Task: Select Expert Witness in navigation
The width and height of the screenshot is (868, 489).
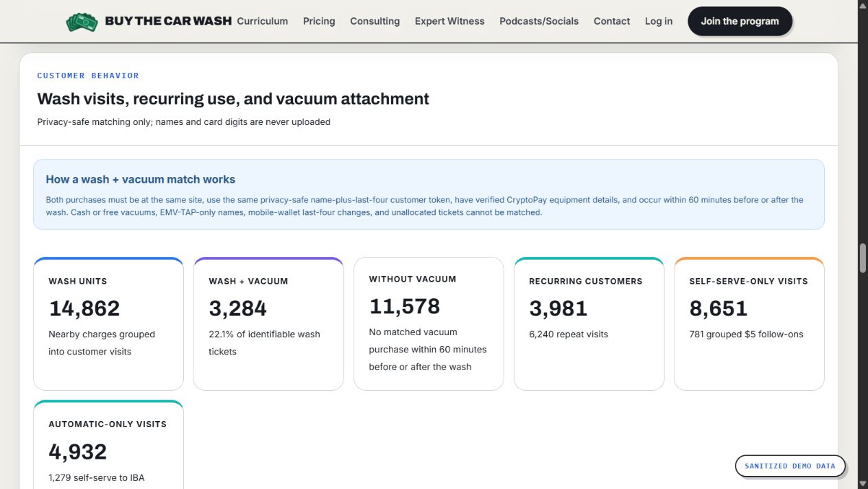Action: [449, 21]
